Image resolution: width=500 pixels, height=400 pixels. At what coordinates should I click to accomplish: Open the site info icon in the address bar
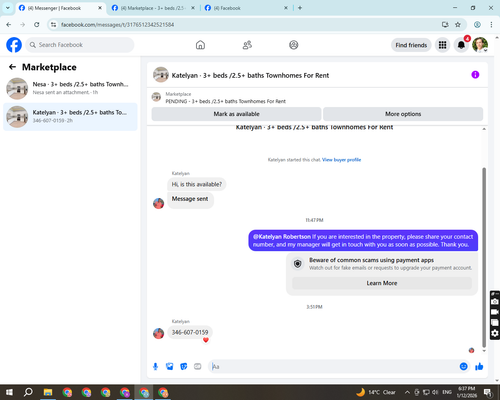53,25
